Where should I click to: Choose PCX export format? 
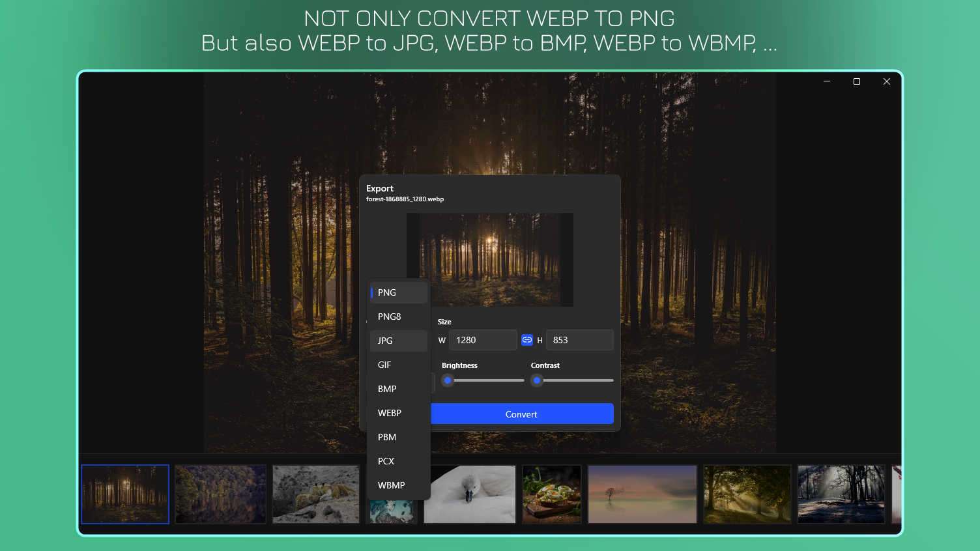(x=399, y=461)
